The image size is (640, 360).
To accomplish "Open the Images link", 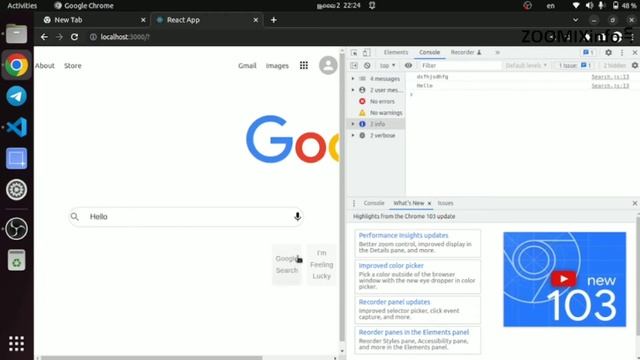I will tap(277, 66).
